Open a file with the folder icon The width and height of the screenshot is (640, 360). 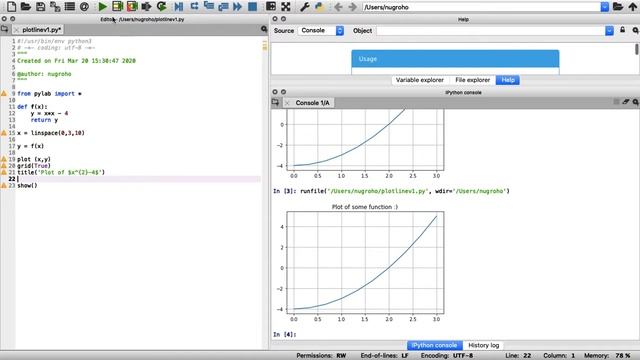coord(26,7)
